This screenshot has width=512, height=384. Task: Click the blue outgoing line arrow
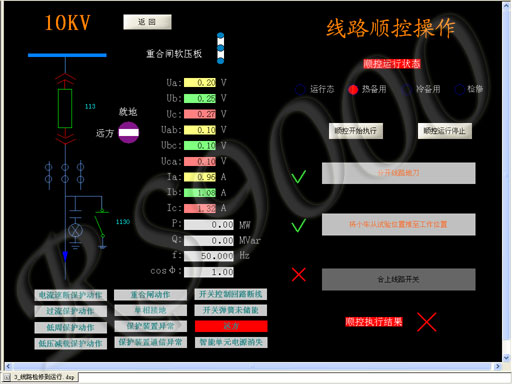pyautogui.click(x=65, y=257)
